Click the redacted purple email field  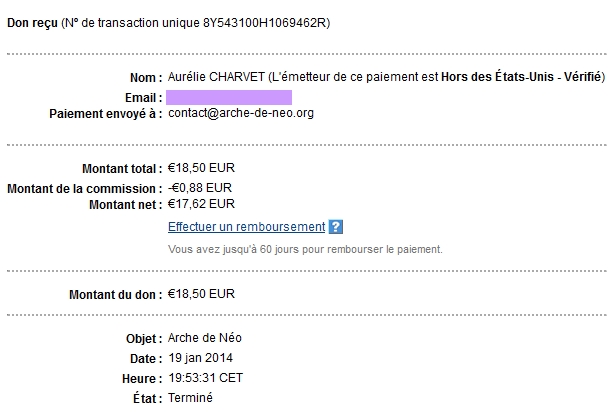click(229, 97)
